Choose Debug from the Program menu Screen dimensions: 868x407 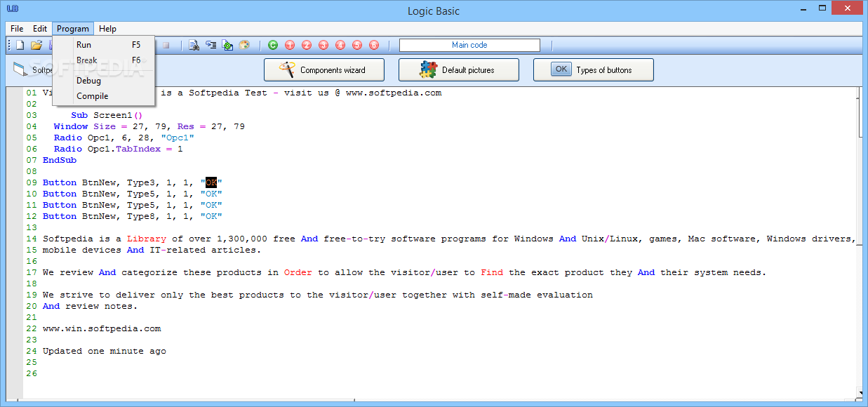(104, 81)
